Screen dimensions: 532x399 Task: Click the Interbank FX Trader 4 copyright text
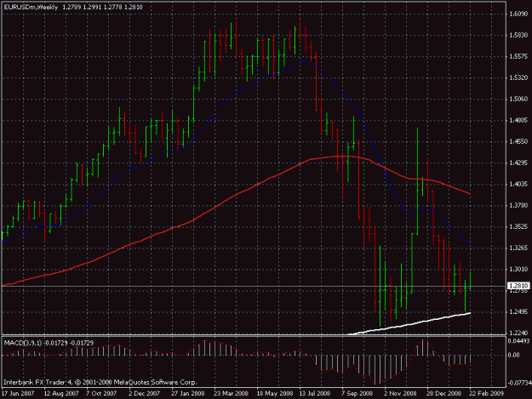[x=100, y=382]
